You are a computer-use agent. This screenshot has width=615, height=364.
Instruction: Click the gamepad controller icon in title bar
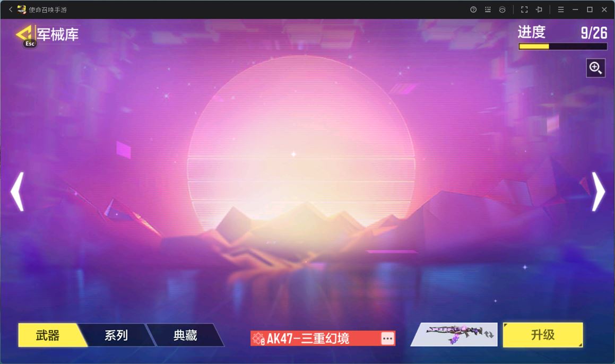point(502,10)
